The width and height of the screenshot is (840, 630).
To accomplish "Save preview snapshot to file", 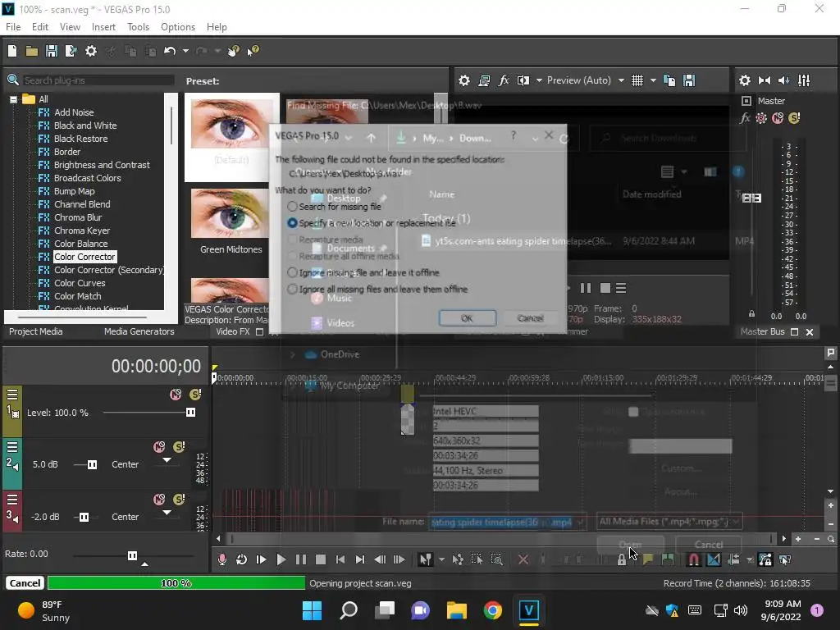I will point(689,80).
